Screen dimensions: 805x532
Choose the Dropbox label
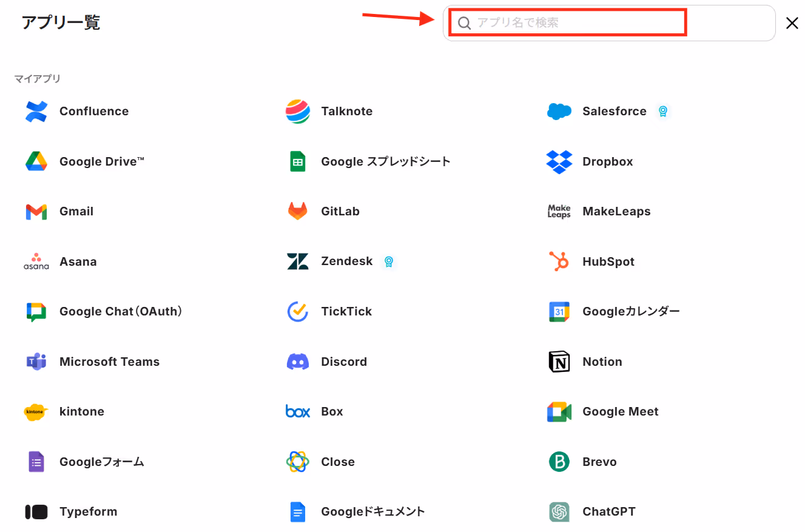click(608, 162)
